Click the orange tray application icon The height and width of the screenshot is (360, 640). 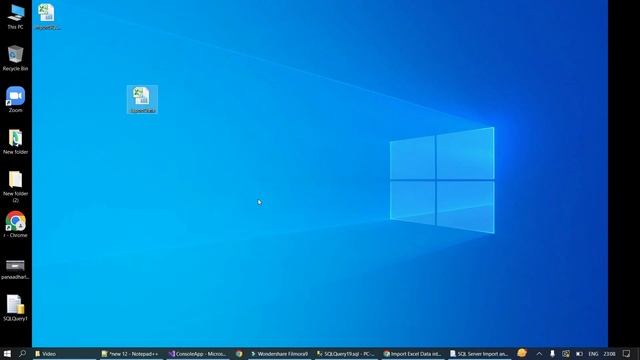pos(522,353)
